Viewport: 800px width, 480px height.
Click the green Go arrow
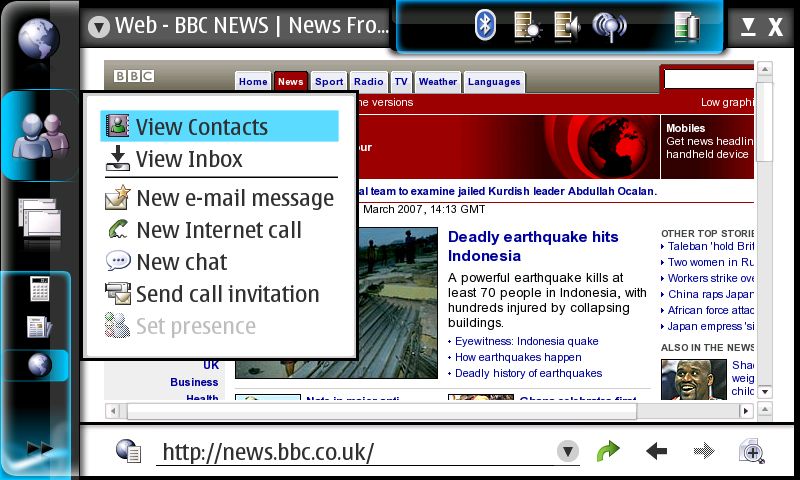[x=608, y=451]
